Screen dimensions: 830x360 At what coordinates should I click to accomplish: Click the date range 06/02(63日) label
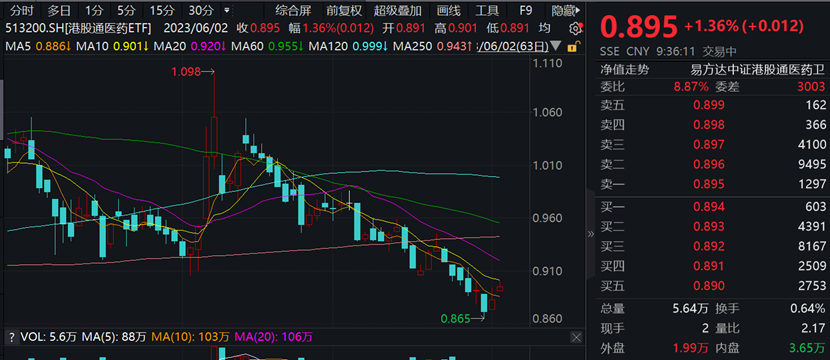coord(512,47)
